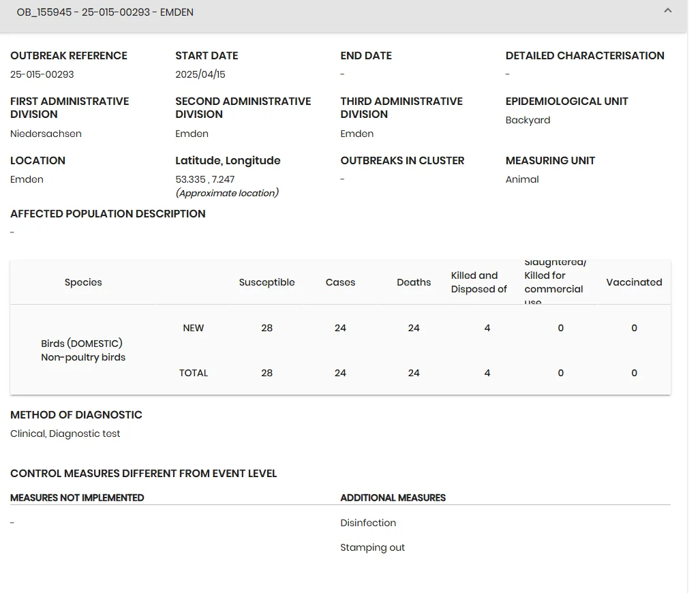Screen dimensions: 700x593
Task: Click Emden under Third Administrative Division
Action: pyautogui.click(x=357, y=134)
